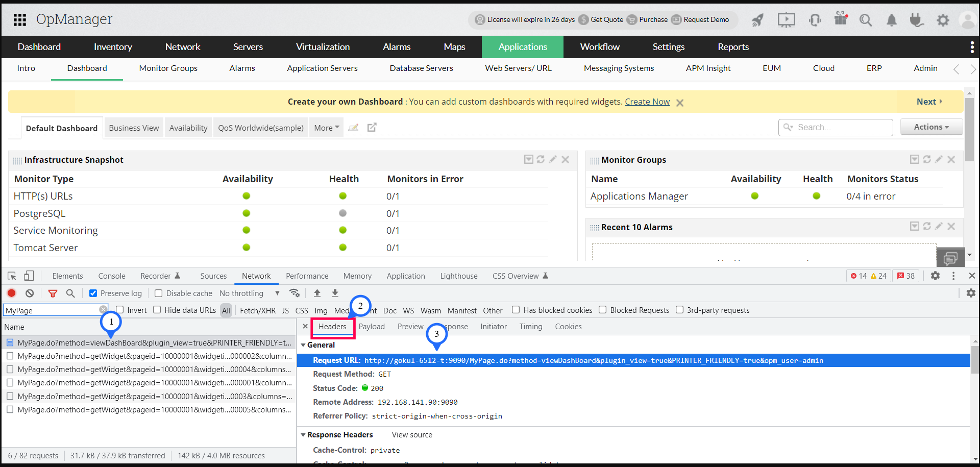
Task: Expand the More dashboards dropdown
Action: (x=326, y=128)
